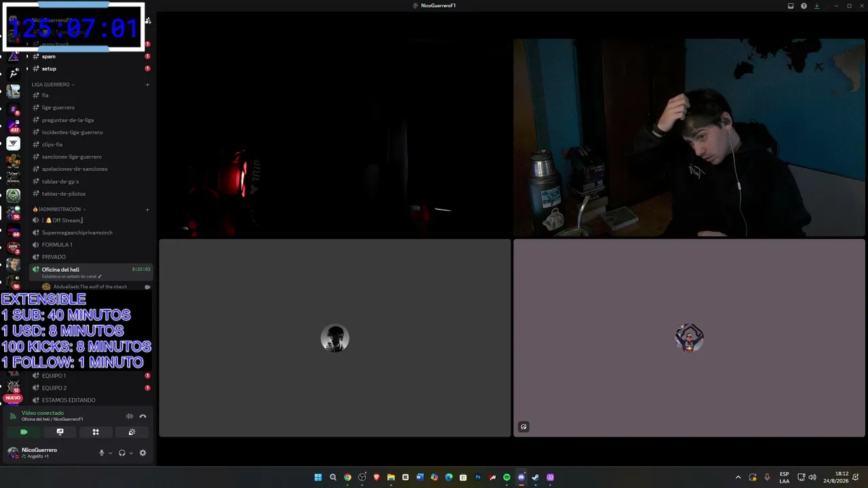Open Photoshop from the taskbar
868x488 pixels.
(477, 477)
